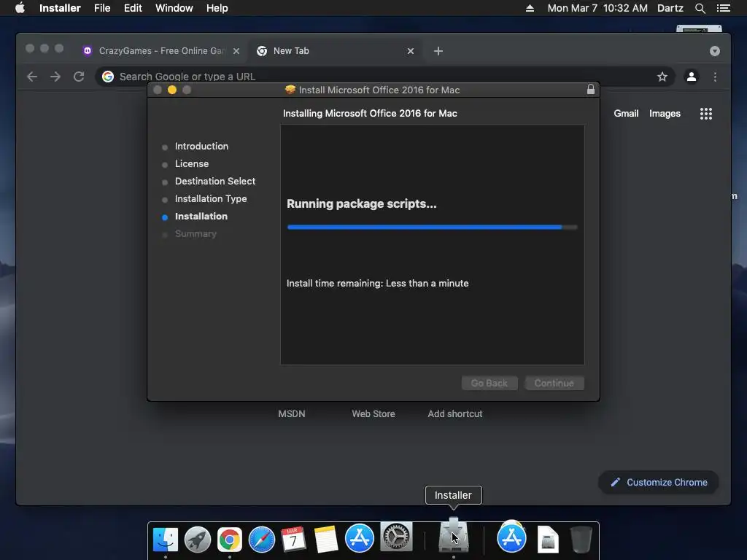Viewport: 747px width, 560px height.
Task: Click the installation progress bar
Action: (x=432, y=227)
